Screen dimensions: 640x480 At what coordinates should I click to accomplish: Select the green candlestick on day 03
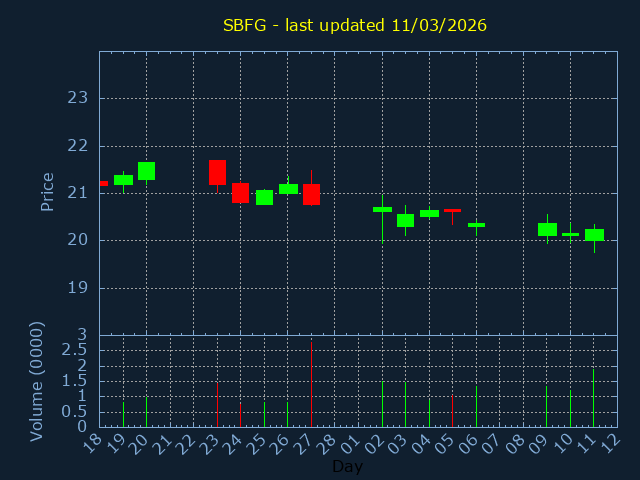click(x=405, y=220)
